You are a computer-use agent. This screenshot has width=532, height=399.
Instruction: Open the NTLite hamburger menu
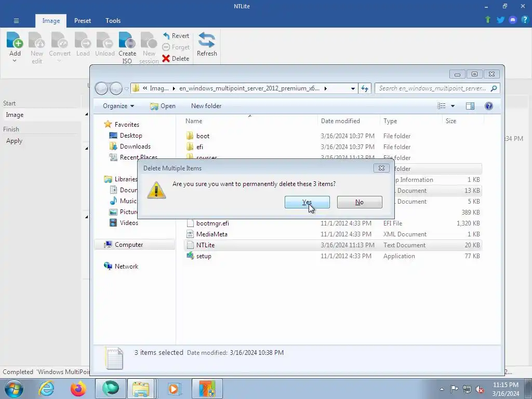16,21
